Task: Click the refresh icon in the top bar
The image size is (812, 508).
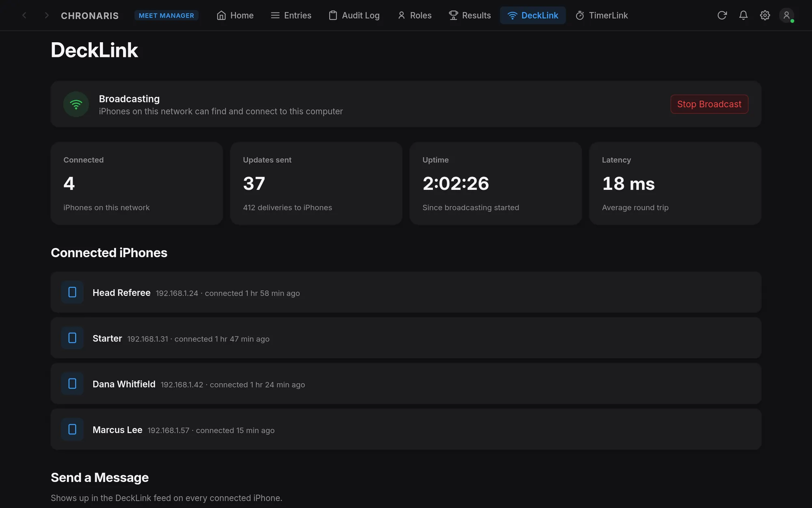Action: tap(722, 15)
